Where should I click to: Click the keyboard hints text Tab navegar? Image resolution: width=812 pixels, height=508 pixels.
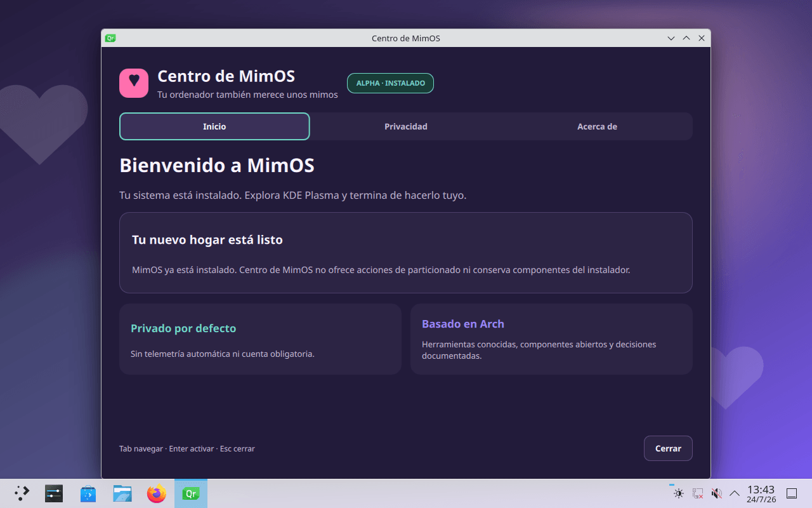point(187,448)
